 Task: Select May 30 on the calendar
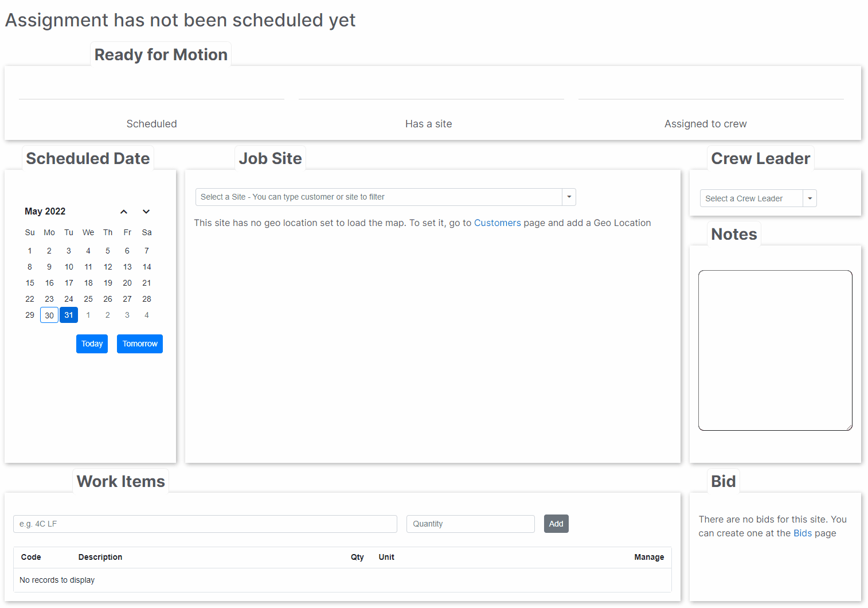(49, 315)
